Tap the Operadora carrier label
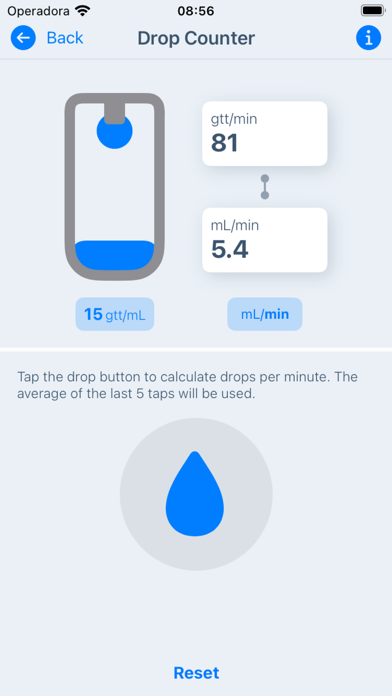The height and width of the screenshot is (696, 392). (39, 11)
